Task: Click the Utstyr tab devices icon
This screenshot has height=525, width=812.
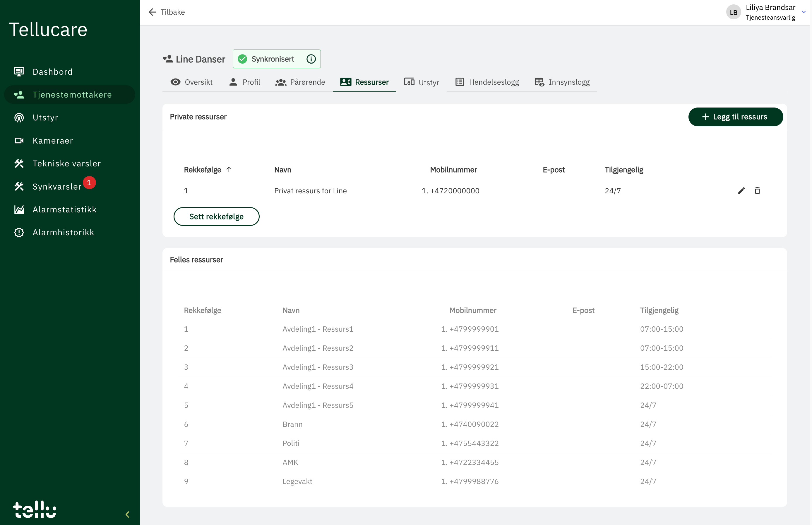Action: coord(409,82)
